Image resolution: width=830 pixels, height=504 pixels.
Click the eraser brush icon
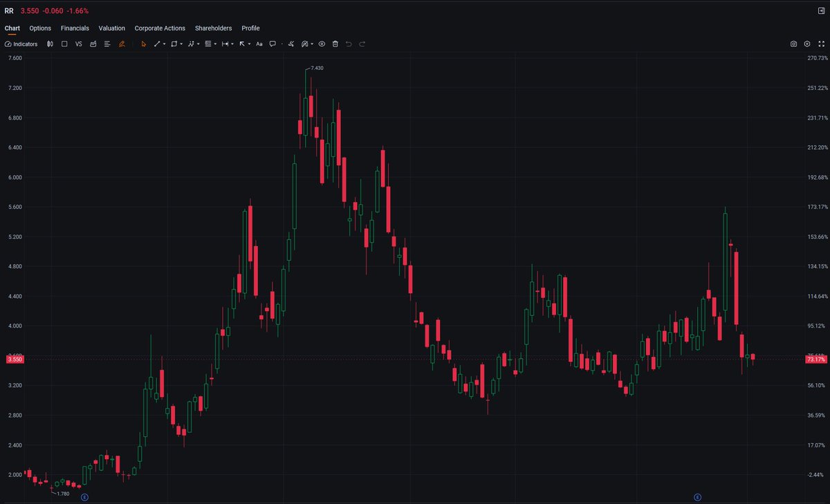[x=291, y=44]
